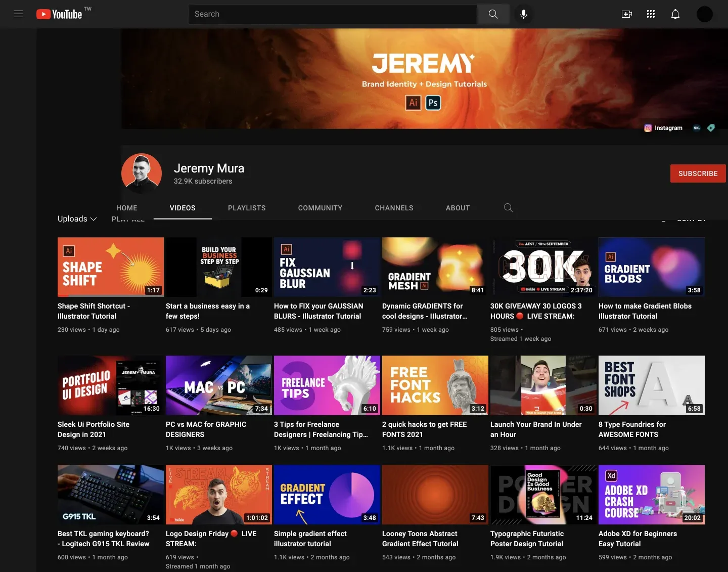Click Jeremy Mura channel avatar

tap(142, 173)
